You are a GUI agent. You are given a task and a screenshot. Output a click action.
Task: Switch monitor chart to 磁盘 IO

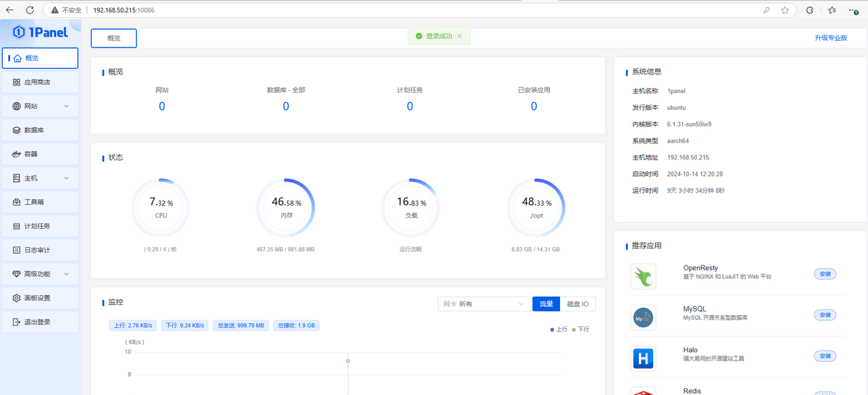coord(578,304)
